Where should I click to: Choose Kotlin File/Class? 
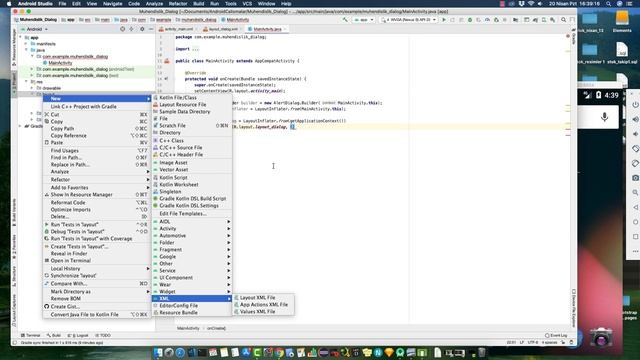[x=192, y=98]
